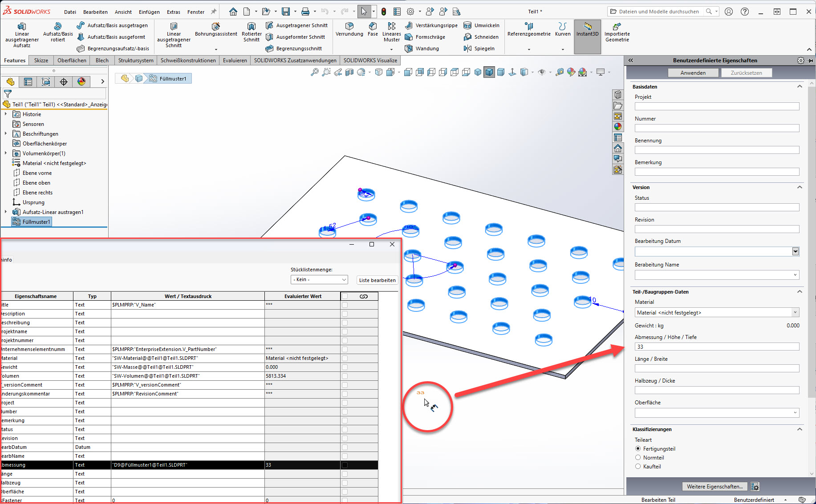Activate the Verrundung tool
Viewport: 816px width, 504px height.
point(349,29)
